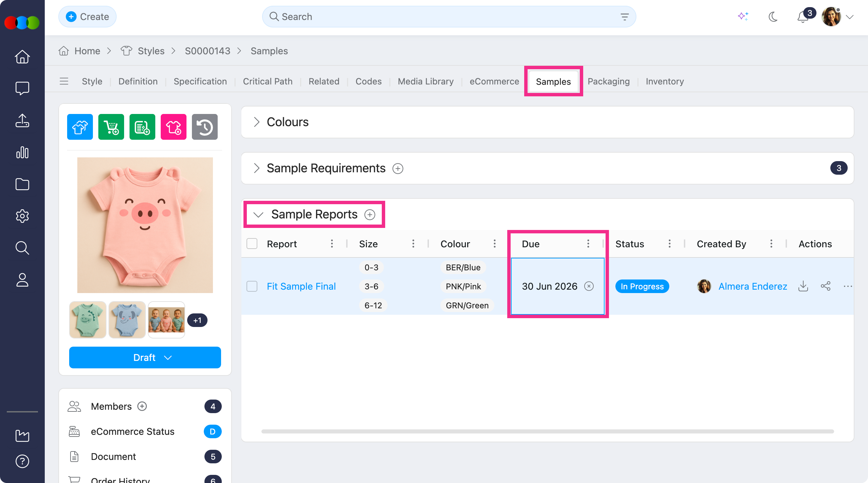Expand the Colours section
Screen dimensions: 868x483
257,122
